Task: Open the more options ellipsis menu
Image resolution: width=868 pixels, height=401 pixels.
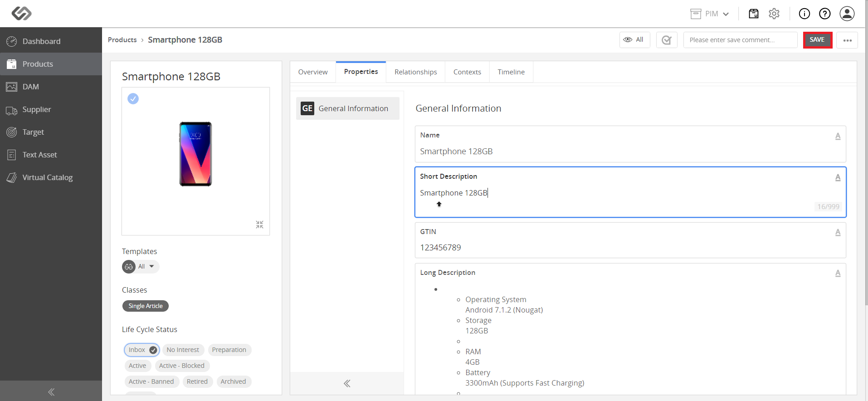Action: (x=847, y=40)
